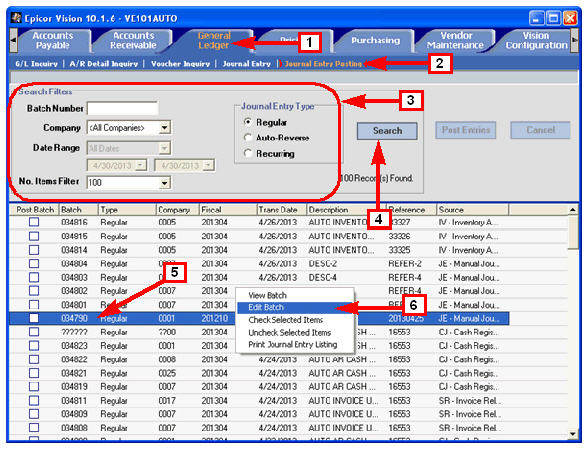Click the Reference column header
The width and height of the screenshot is (585, 450).
click(412, 210)
